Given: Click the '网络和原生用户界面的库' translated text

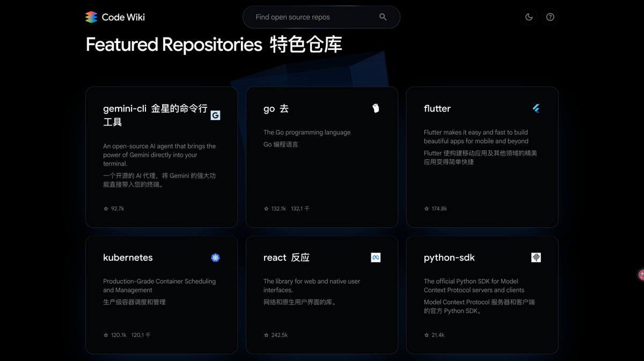Looking at the screenshot, I should (x=300, y=302).
